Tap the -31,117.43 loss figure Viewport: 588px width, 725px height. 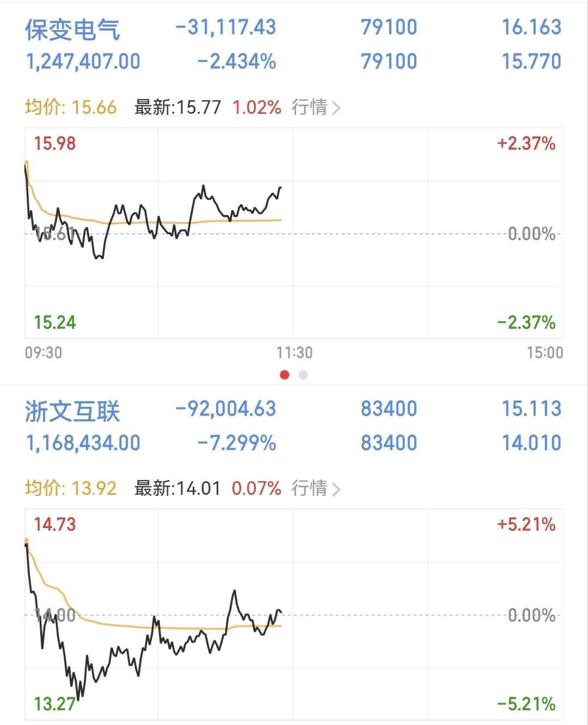pos(225,27)
